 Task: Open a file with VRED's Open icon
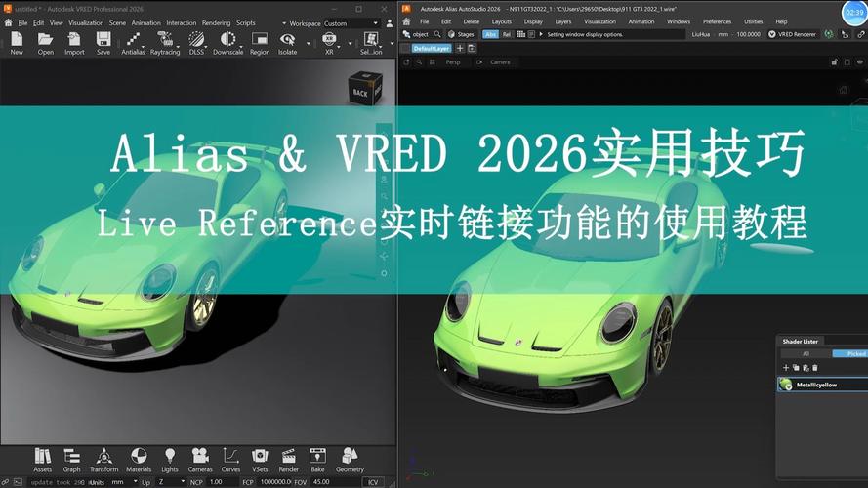pos(45,43)
